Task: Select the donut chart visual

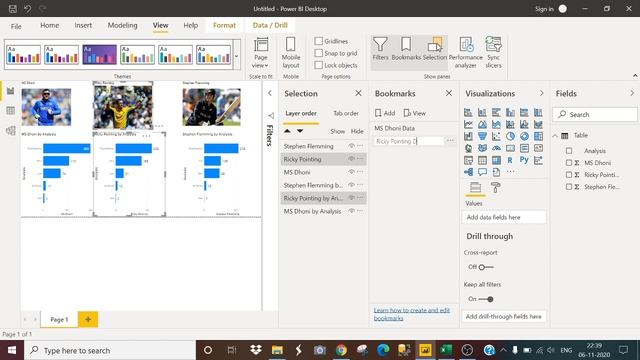Action: tap(524, 136)
